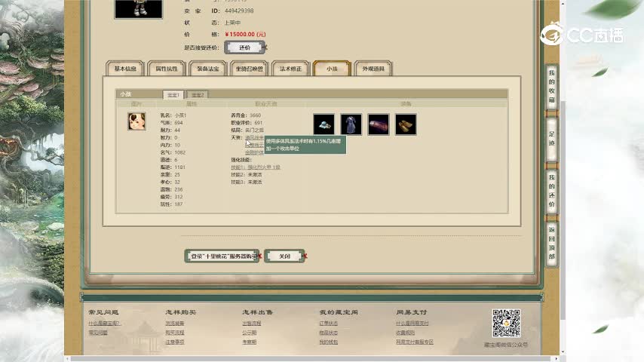The image size is (644, 362).
Task: Click the 技能3 未激活 row
Action: click(x=247, y=182)
